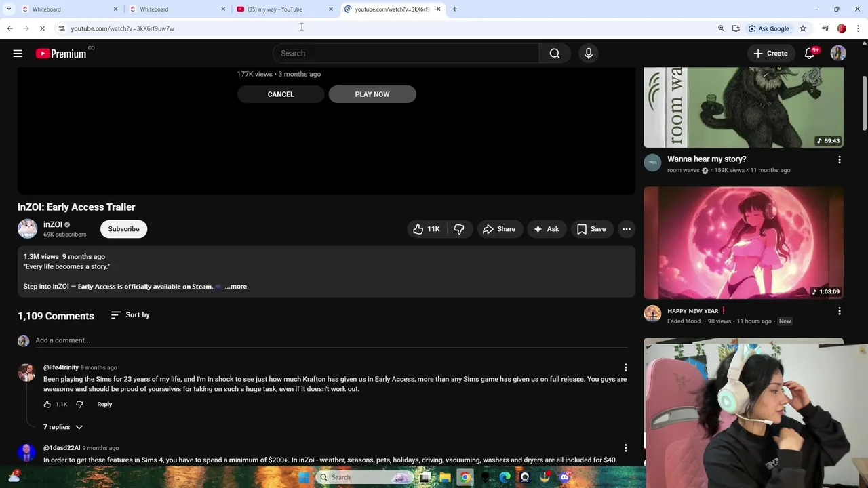The width and height of the screenshot is (868, 488).
Task: Open Discord from taskbar
Action: pyautogui.click(x=565, y=478)
